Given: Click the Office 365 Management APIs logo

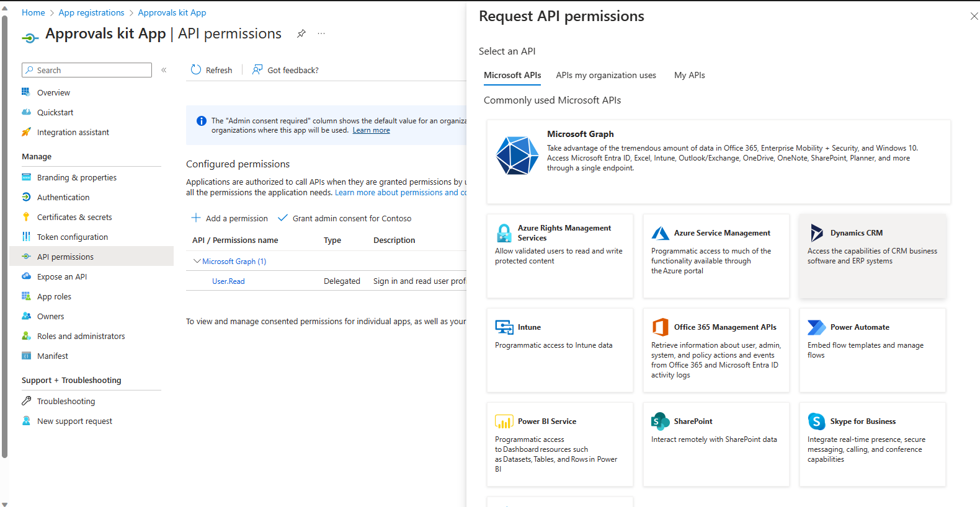Looking at the screenshot, I should 660,327.
